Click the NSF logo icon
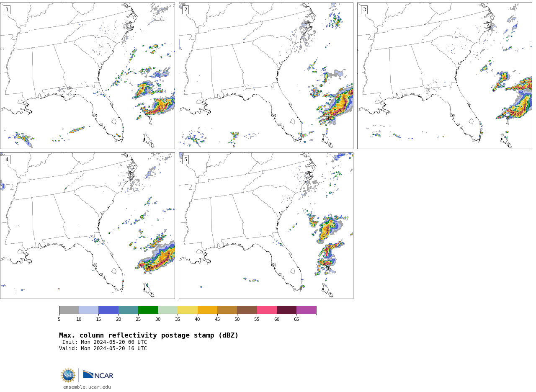Image resolution: width=536 pixels, height=392 pixels. [x=68, y=375]
